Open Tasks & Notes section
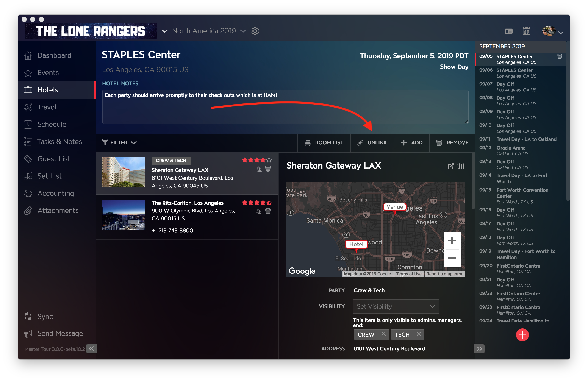 point(57,142)
